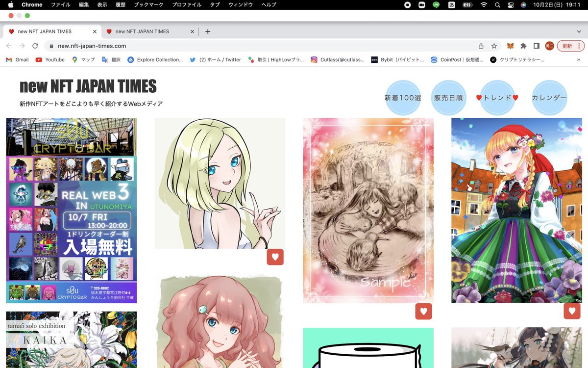Open a new tab with the plus icon
This screenshot has height=368, width=588.
(x=208, y=31)
